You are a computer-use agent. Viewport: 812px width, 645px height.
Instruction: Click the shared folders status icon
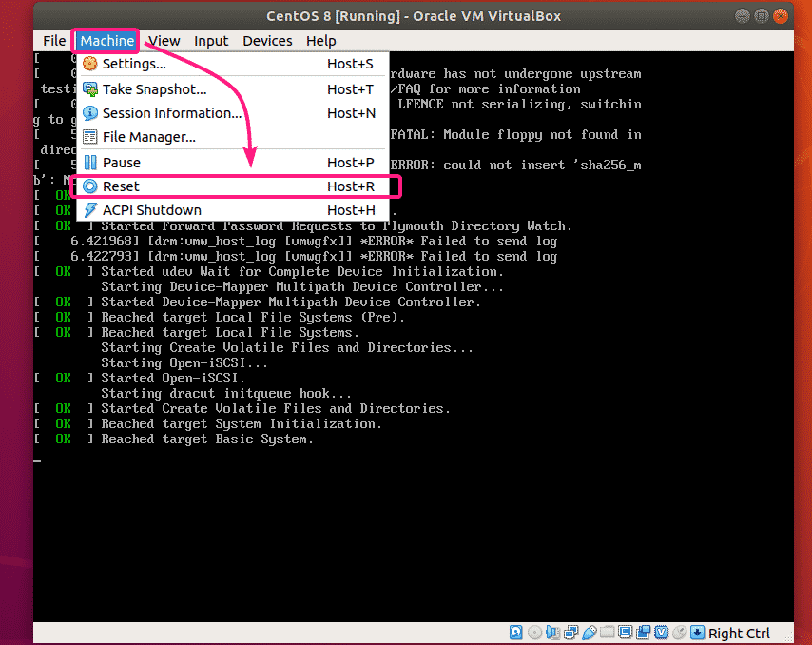pos(608,633)
